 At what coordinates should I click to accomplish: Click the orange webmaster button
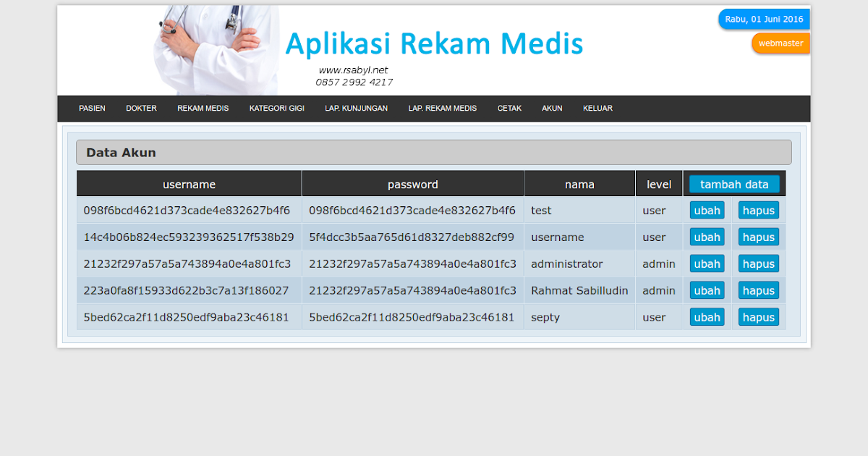click(x=780, y=43)
